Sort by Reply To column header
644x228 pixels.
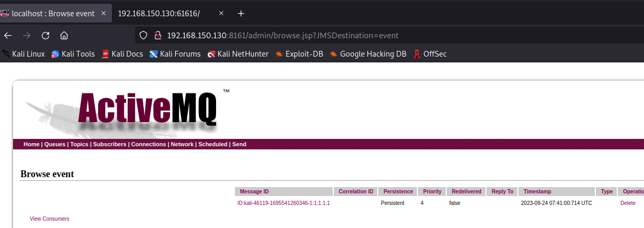[502, 191]
